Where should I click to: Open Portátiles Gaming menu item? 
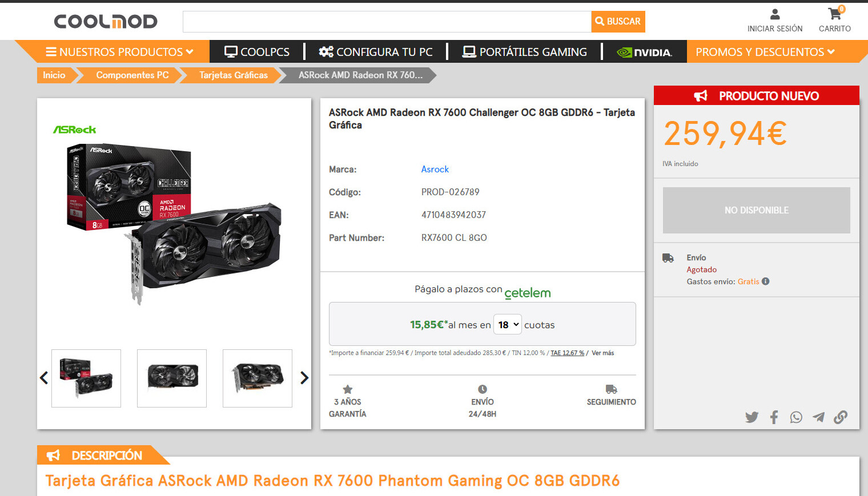524,52
